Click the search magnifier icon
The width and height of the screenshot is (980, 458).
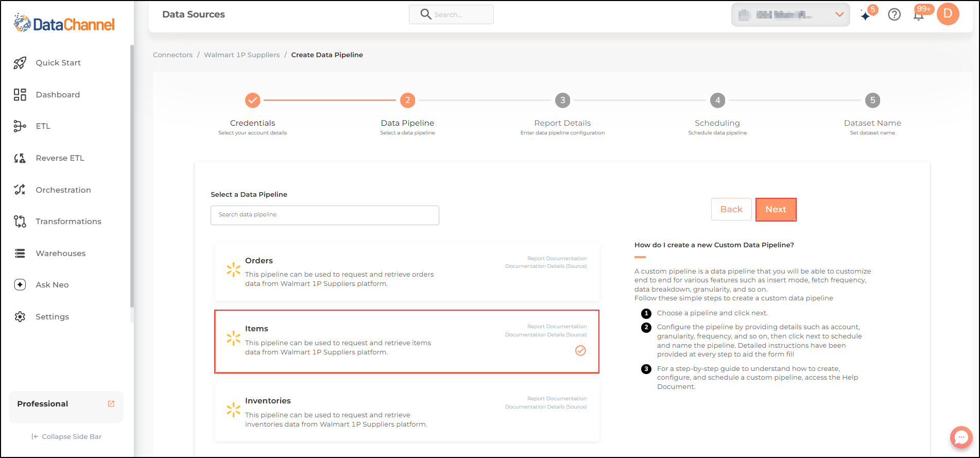pyautogui.click(x=425, y=14)
